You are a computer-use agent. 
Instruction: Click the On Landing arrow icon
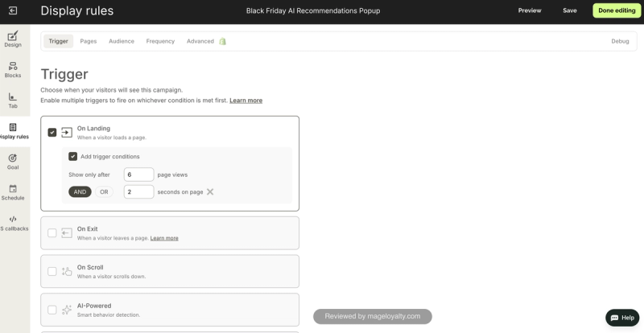point(67,132)
